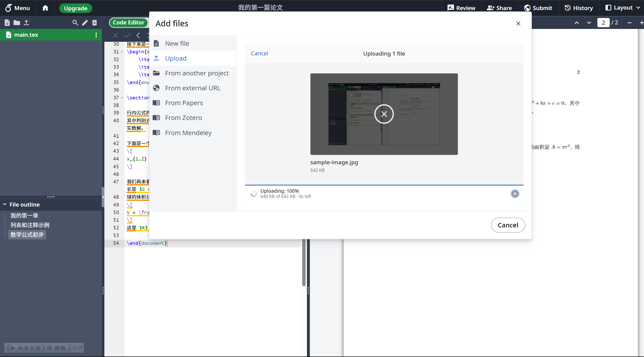
Task: Click the delete trash icon
Action: pos(95,23)
